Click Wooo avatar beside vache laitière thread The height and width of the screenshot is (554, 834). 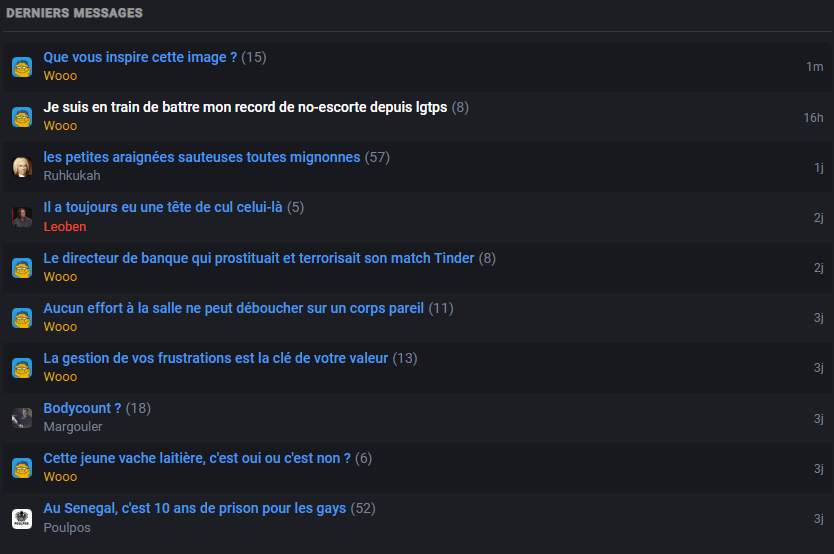[x=22, y=468]
